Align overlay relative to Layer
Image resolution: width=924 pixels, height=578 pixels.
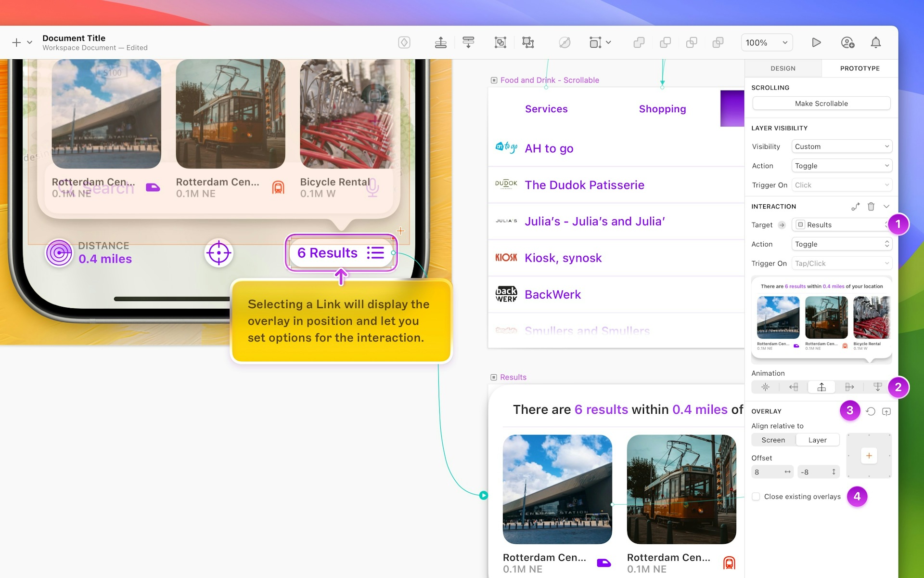click(817, 440)
